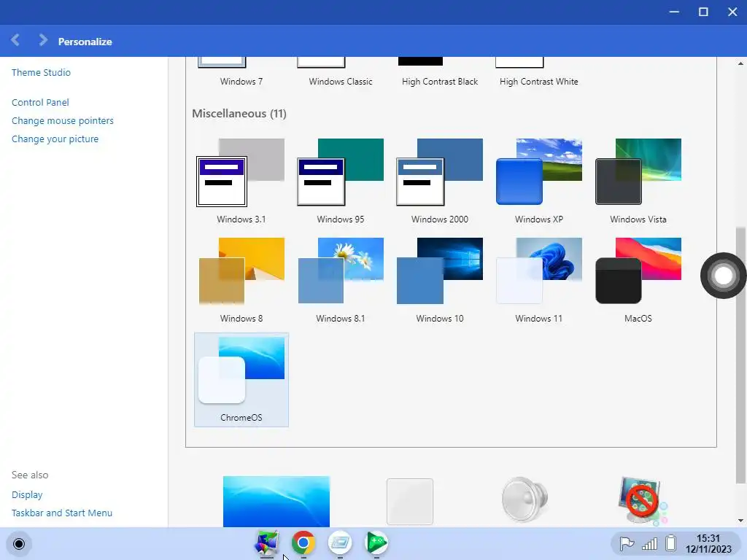Click the network signal icon
Viewport: 747px width, 560px height.
[x=649, y=543]
